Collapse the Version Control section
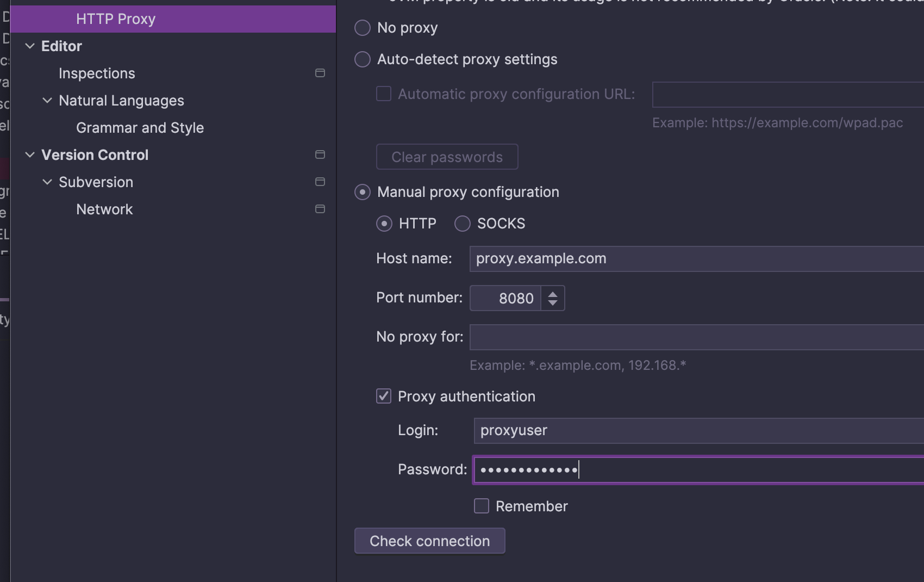This screenshot has width=924, height=582. coord(30,155)
